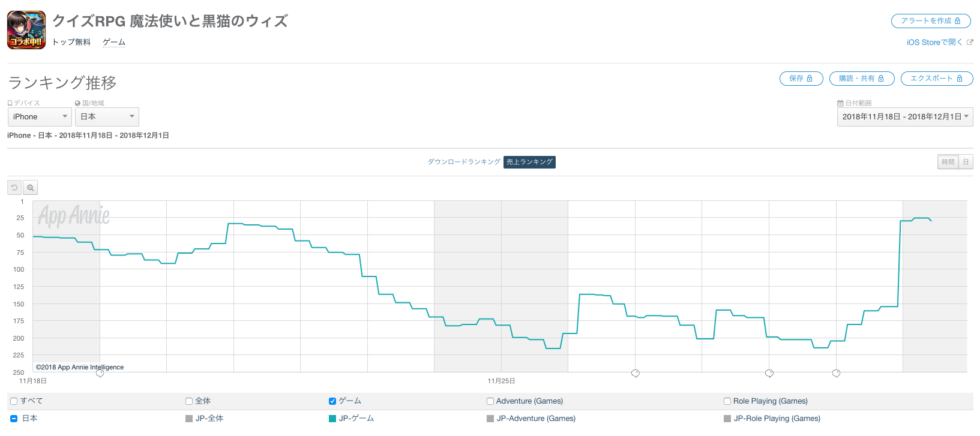Click the calendar icon next to 日付範囲
Viewport: 980px width, 436px height.
pos(840,103)
